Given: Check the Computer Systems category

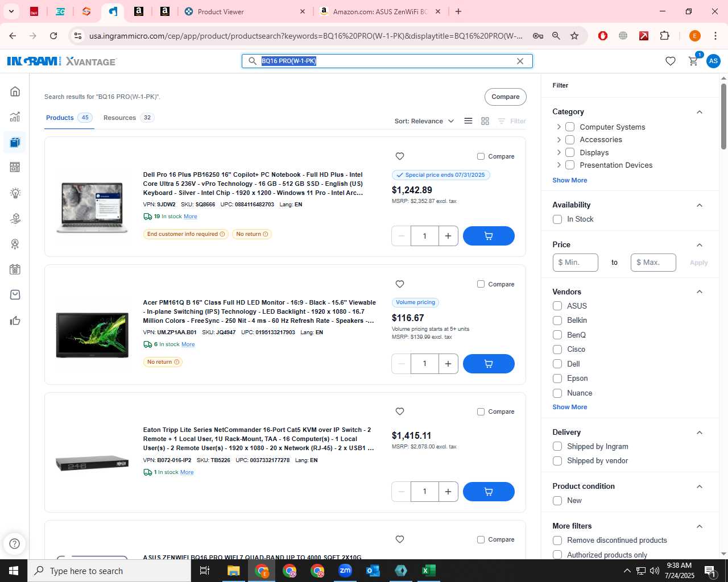Looking at the screenshot, I should point(570,127).
